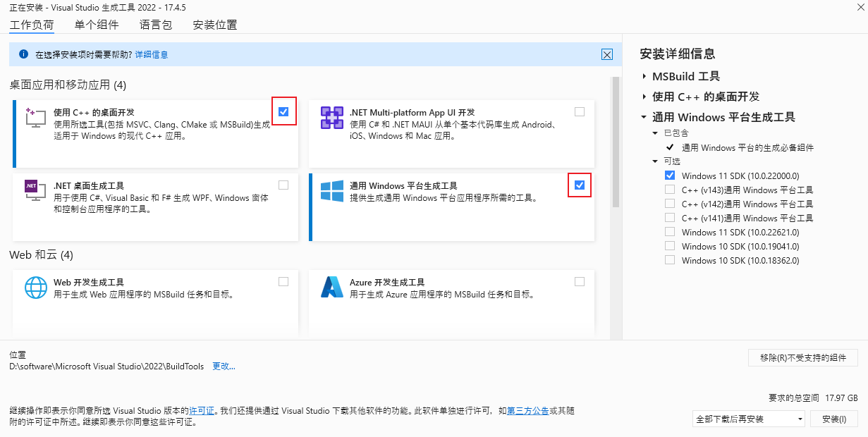
Task: Close the help banner with X
Action: [x=606, y=54]
